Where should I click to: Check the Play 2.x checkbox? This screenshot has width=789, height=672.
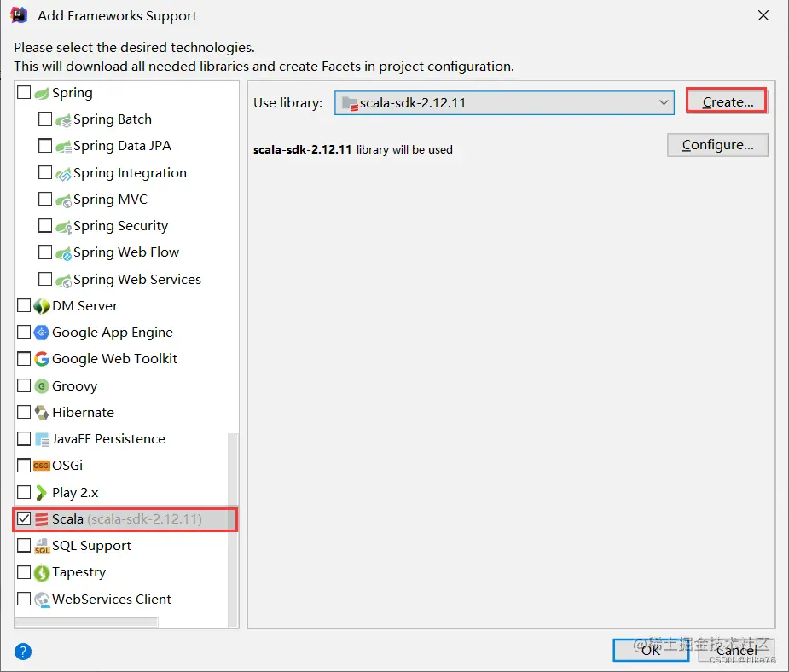[24, 492]
